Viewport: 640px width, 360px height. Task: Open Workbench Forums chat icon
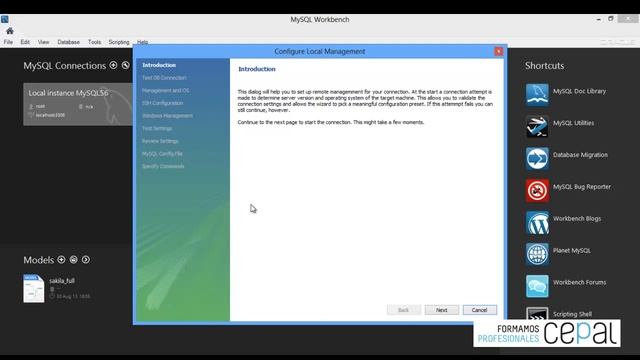point(537,286)
